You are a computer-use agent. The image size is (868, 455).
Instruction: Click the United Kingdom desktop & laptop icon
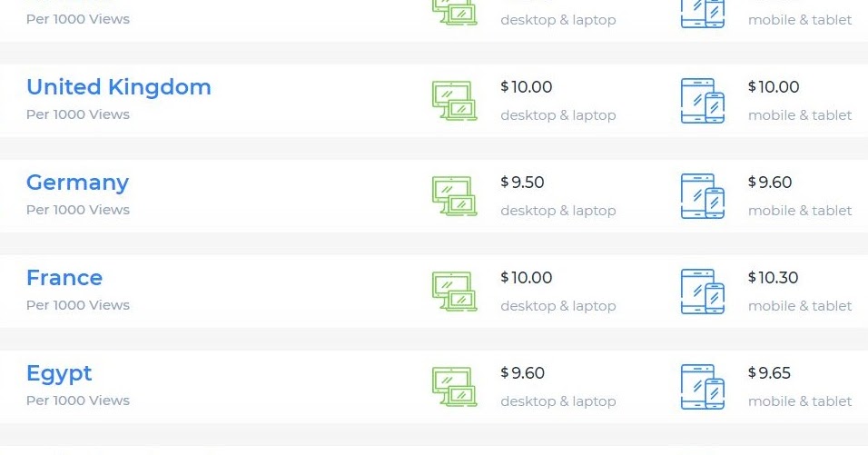click(x=454, y=101)
